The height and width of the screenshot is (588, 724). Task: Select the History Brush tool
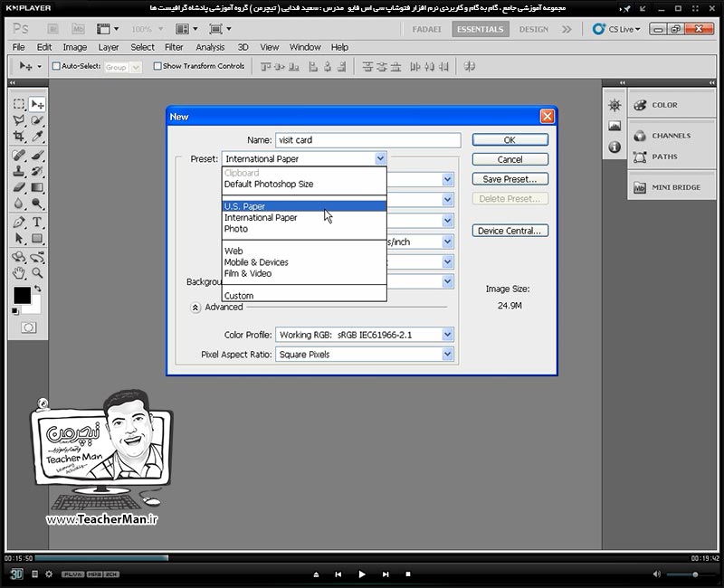(37, 171)
